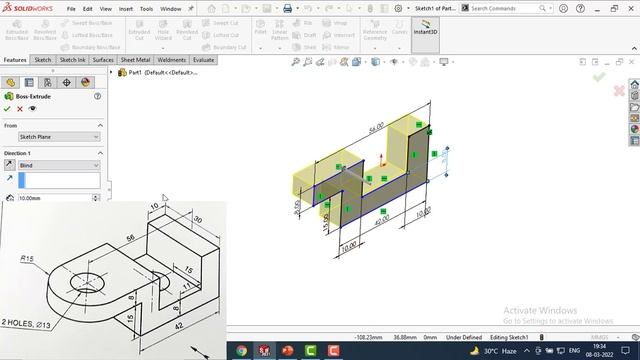640x360 pixels.
Task: Click the depth spinner arrows
Action: [x=96, y=198]
